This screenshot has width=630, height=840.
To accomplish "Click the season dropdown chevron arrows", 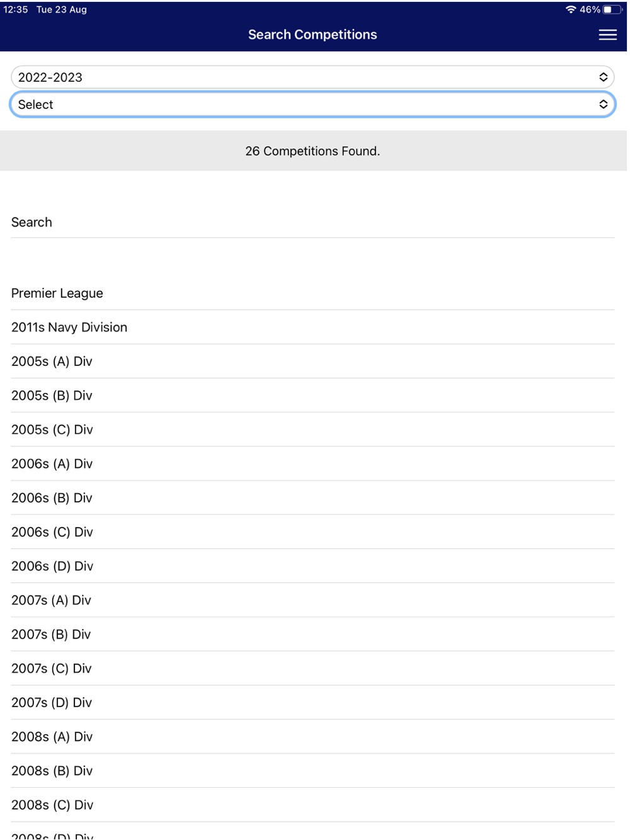I will click(x=603, y=77).
